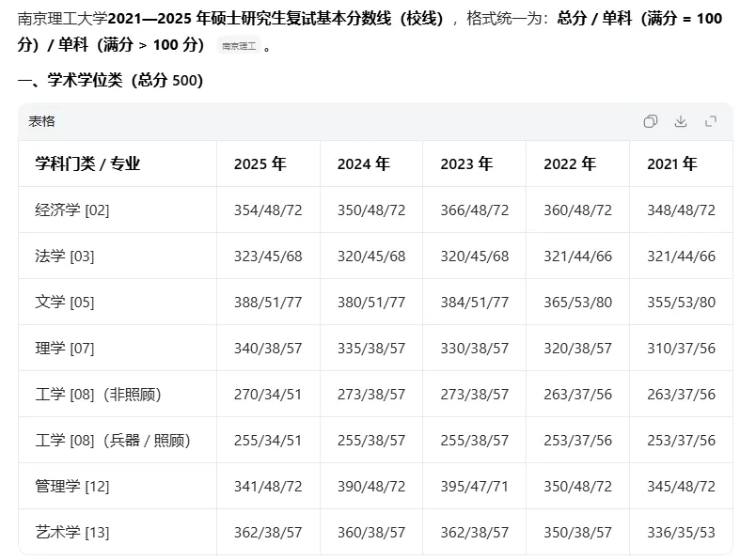Click the 2024 年 column header
The image size is (740, 560).
click(x=363, y=163)
